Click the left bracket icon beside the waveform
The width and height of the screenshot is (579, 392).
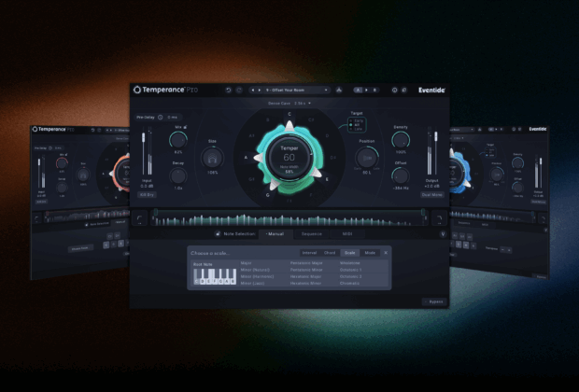tap(139, 218)
